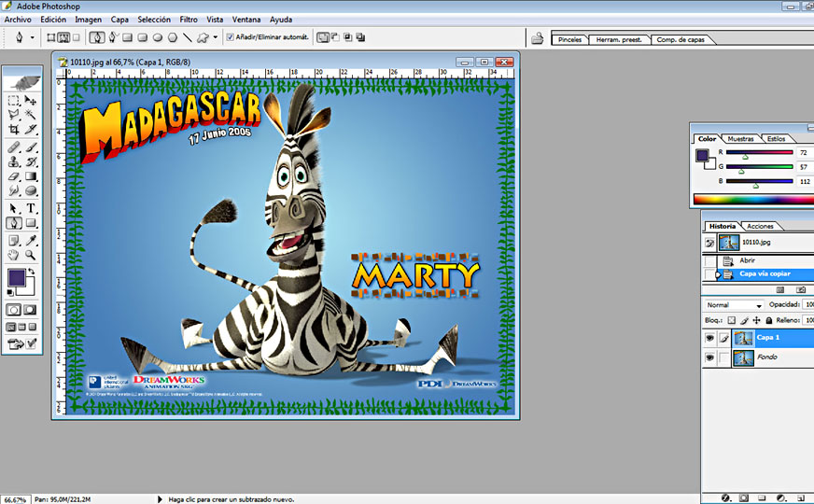
Task: Open the Pen tool preset picker arrow
Action: pyautogui.click(x=32, y=37)
